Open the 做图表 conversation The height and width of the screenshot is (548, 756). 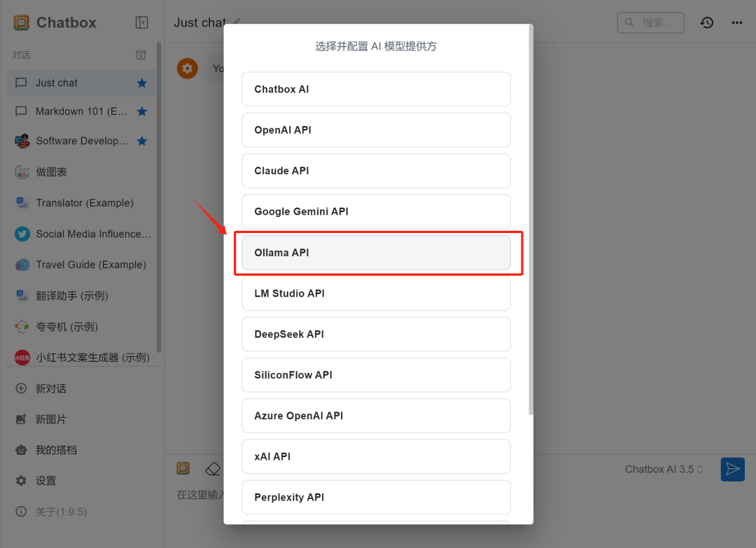tap(81, 172)
